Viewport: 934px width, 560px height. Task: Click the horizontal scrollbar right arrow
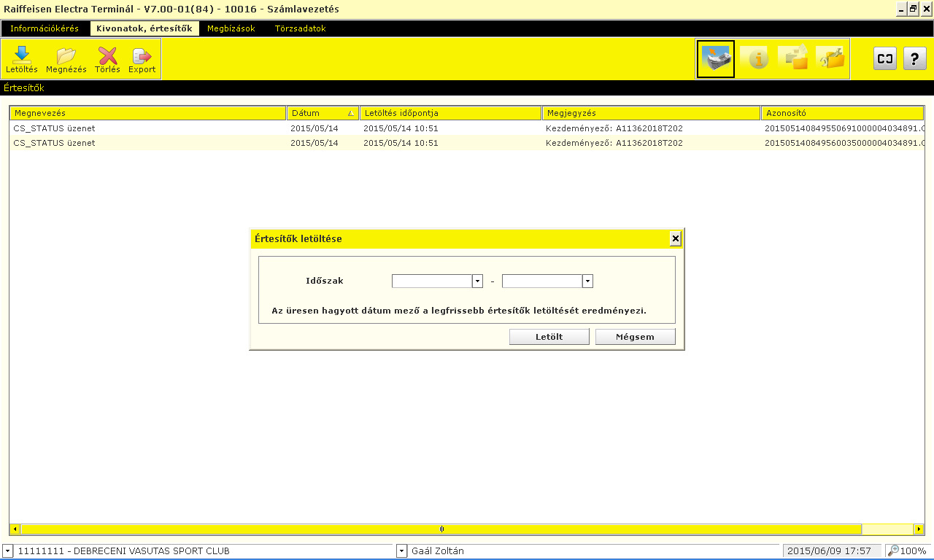click(919, 529)
